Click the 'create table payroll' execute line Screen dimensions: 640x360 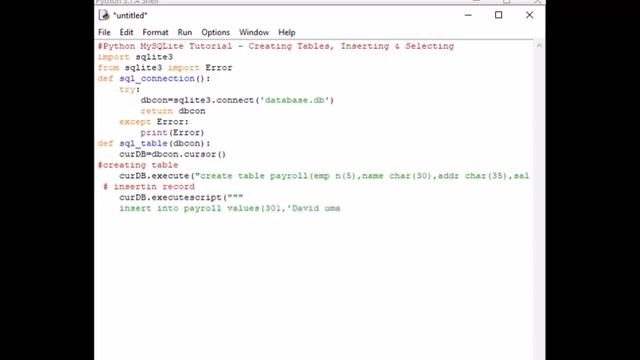tap(324, 176)
